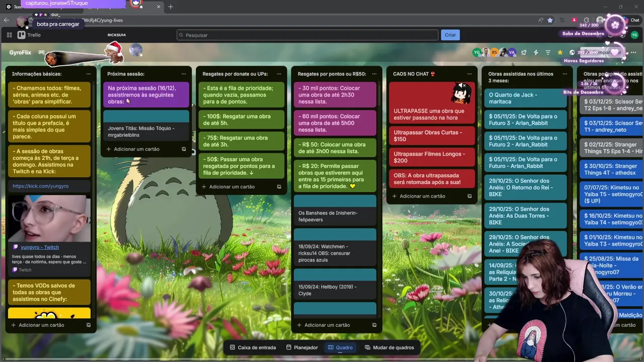Open Mudar de quadros switcher

(389, 347)
